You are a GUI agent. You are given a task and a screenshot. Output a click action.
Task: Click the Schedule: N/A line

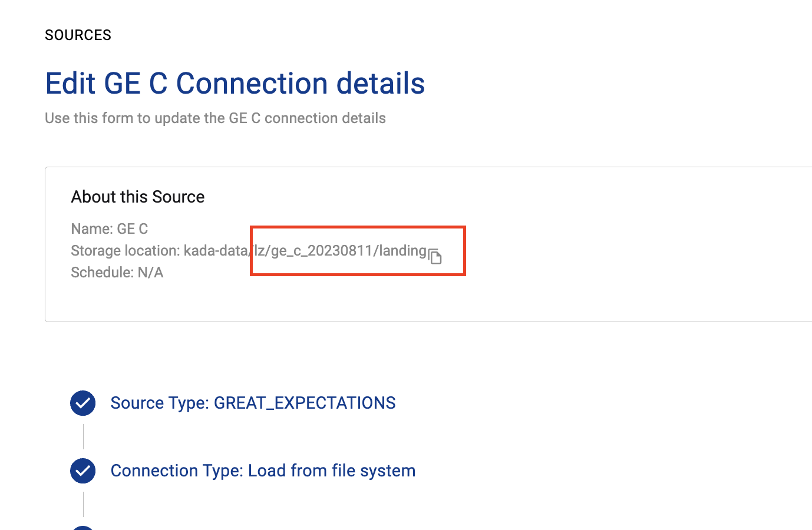tap(117, 273)
